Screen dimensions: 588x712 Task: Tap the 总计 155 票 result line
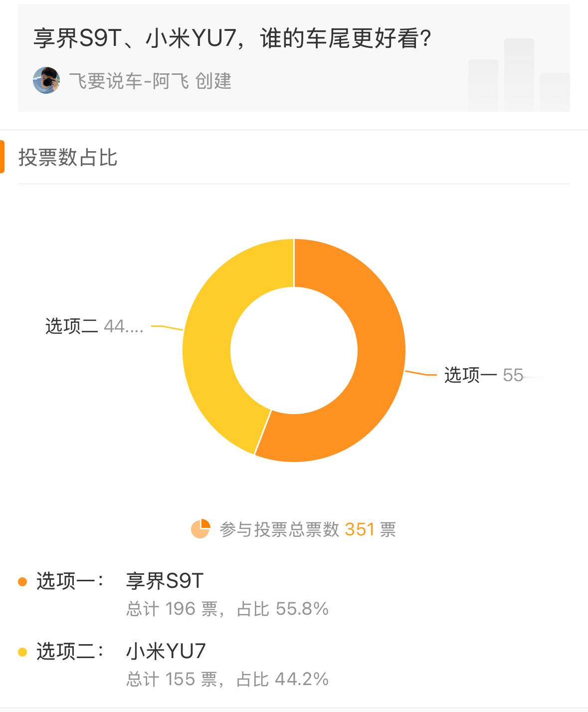pyautogui.click(x=227, y=679)
